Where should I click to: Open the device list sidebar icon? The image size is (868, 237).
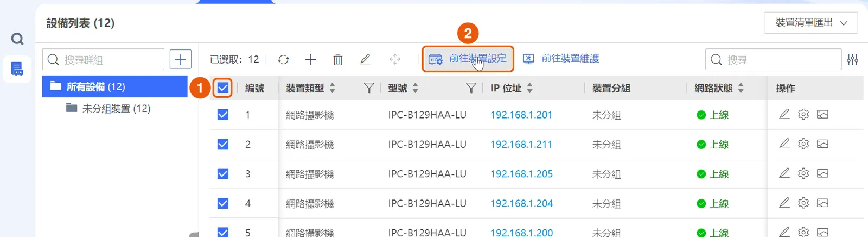tap(17, 69)
